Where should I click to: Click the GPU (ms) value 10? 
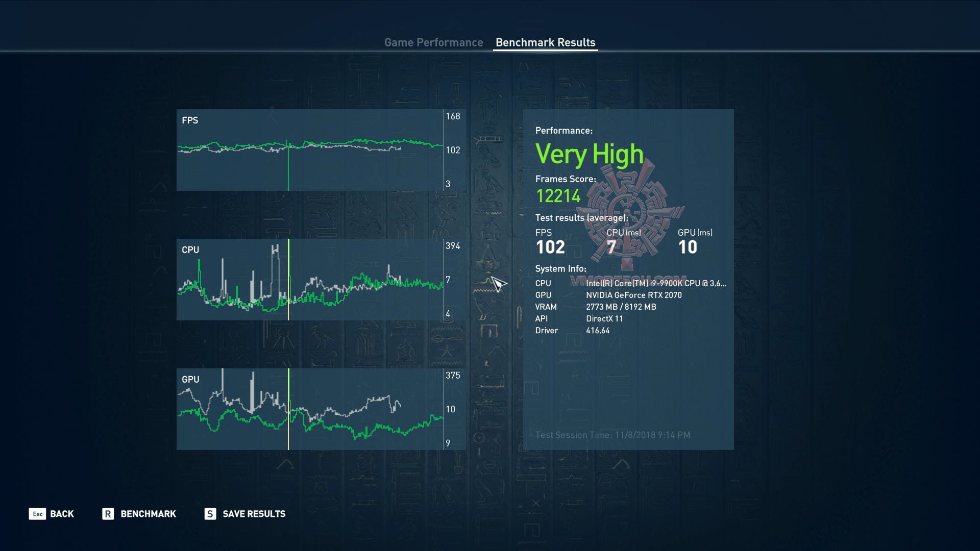[x=687, y=247]
